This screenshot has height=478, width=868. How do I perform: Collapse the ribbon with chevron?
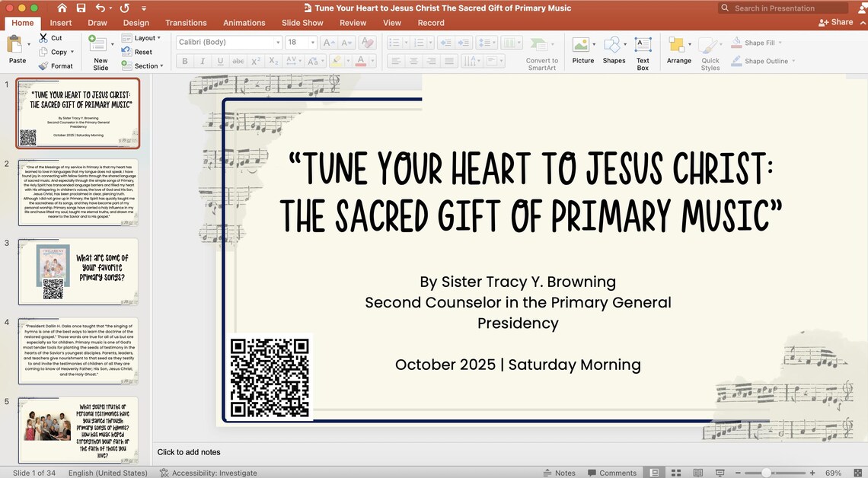(863, 22)
